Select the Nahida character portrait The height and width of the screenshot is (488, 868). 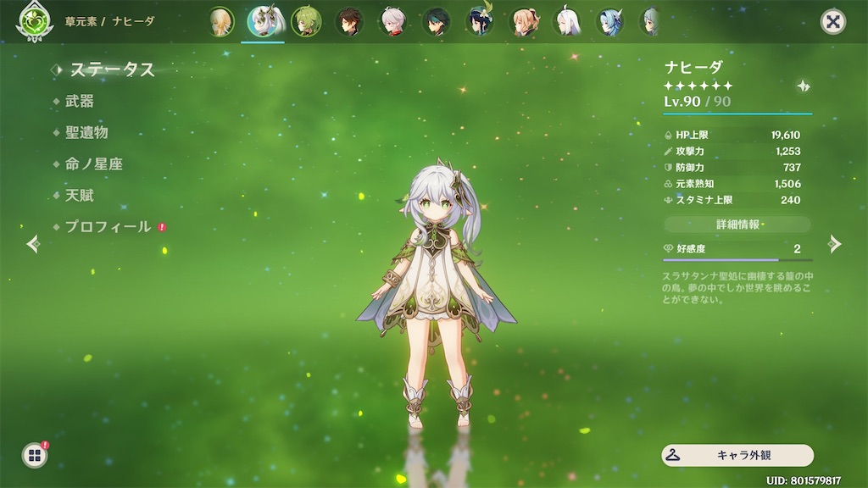(x=264, y=21)
